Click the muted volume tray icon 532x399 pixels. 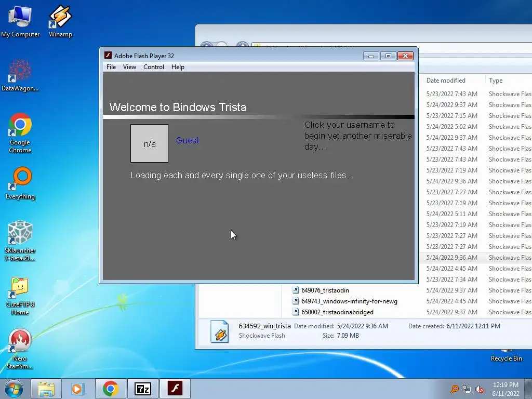(480, 389)
